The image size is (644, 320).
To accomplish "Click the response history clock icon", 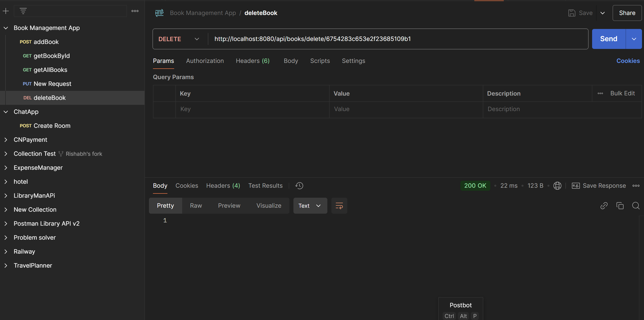I will [x=299, y=185].
